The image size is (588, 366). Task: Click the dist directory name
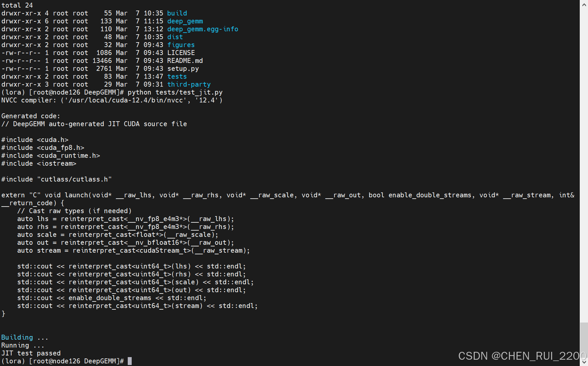[x=175, y=37]
